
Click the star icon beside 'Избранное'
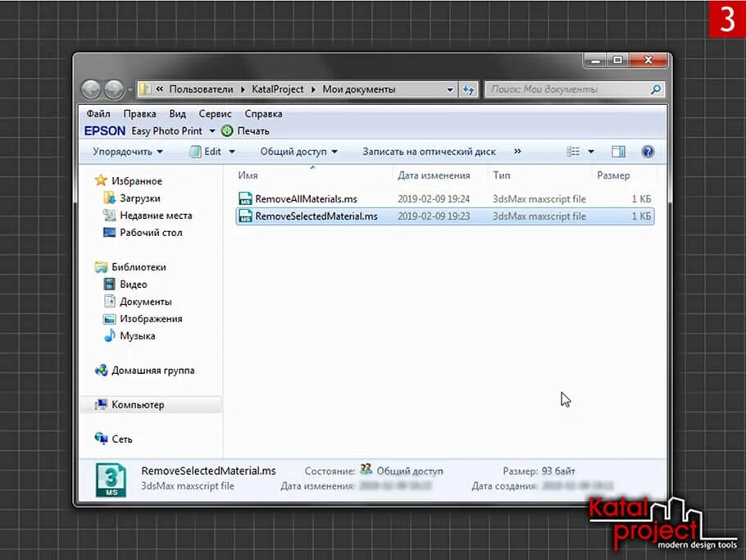click(x=101, y=180)
